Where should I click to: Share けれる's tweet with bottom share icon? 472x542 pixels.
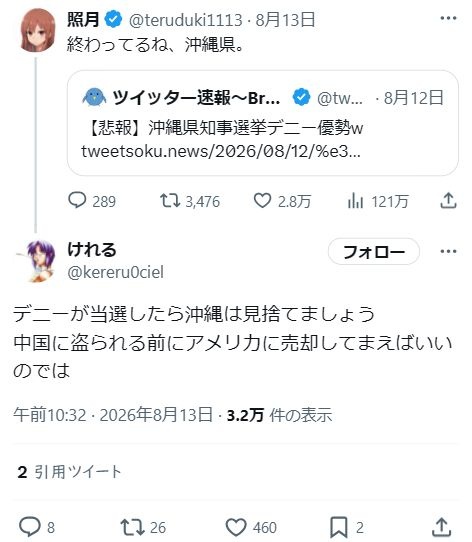click(442, 527)
